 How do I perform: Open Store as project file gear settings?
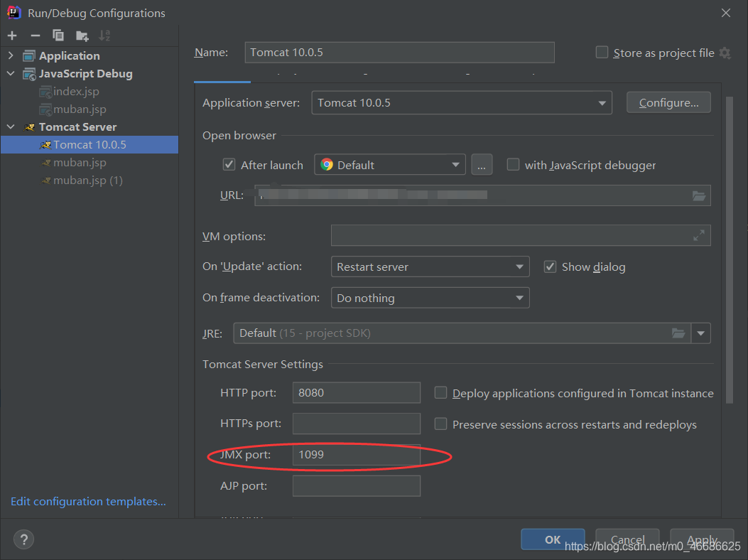725,53
